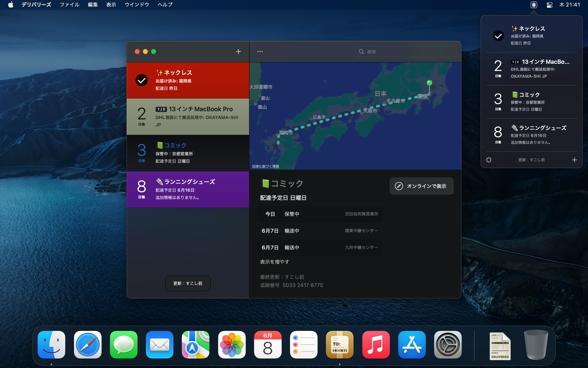Open Mail from the Dock

coord(160,345)
